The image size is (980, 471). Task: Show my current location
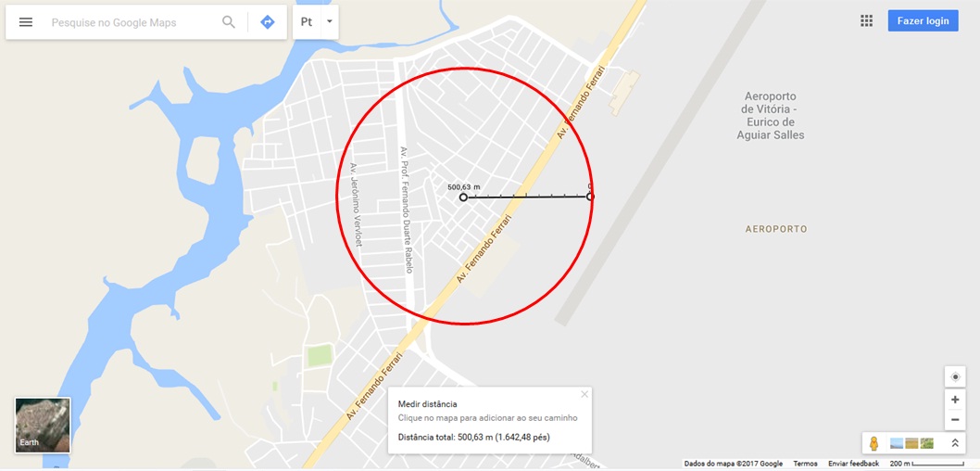tap(955, 377)
